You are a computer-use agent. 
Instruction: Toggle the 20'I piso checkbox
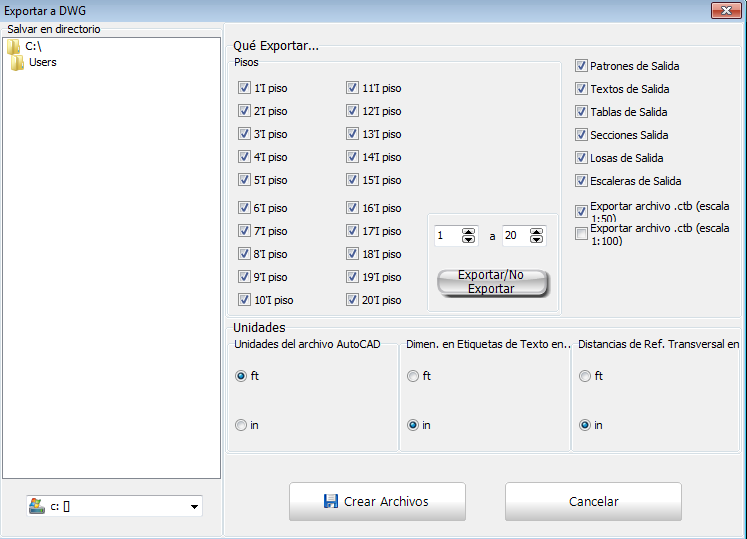[x=352, y=300]
